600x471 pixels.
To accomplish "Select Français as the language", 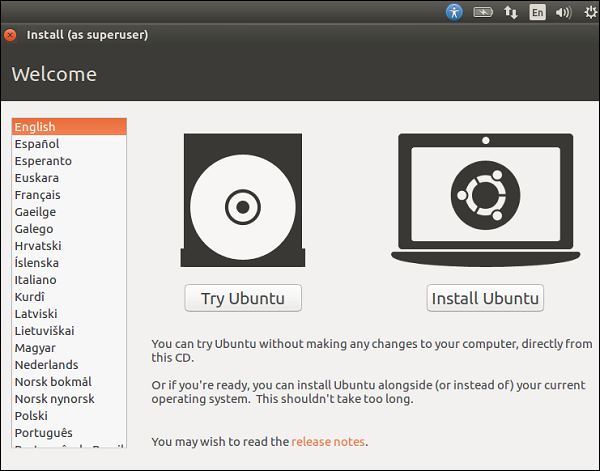I will [x=38, y=195].
